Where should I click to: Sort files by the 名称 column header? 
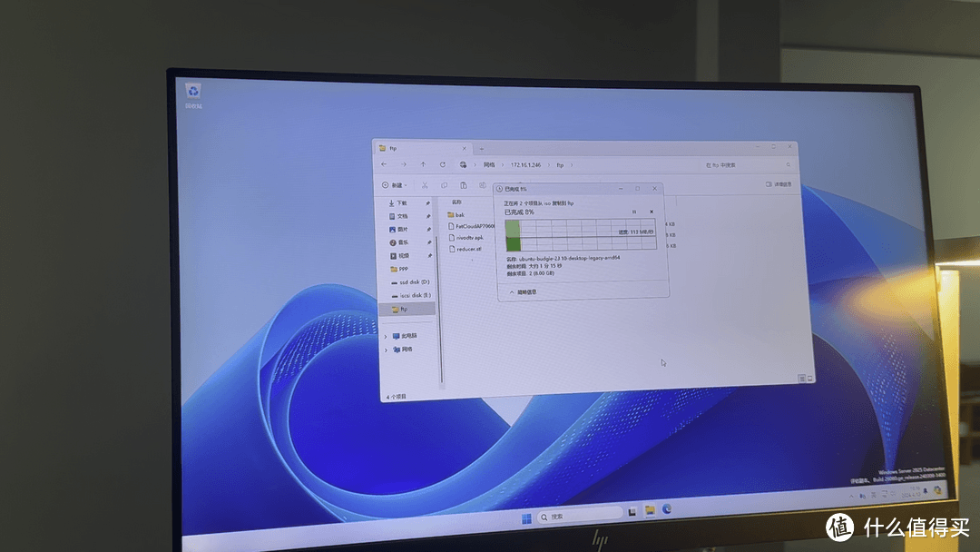[x=456, y=202]
